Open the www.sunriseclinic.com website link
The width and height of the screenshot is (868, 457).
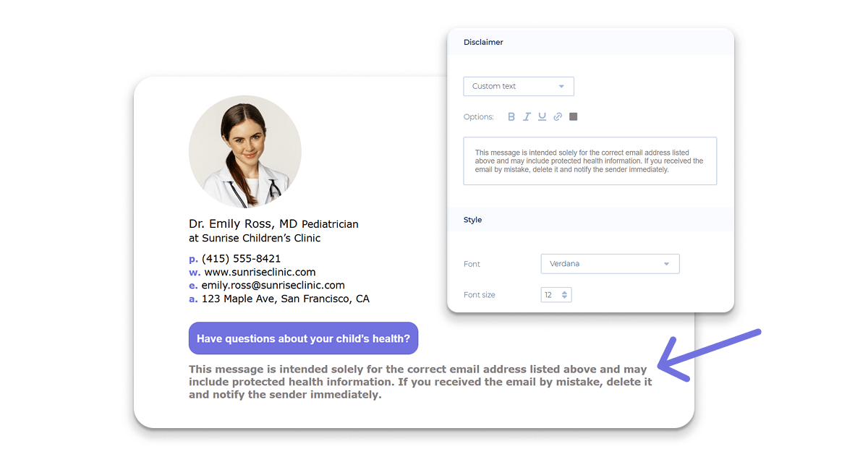pyautogui.click(x=260, y=272)
